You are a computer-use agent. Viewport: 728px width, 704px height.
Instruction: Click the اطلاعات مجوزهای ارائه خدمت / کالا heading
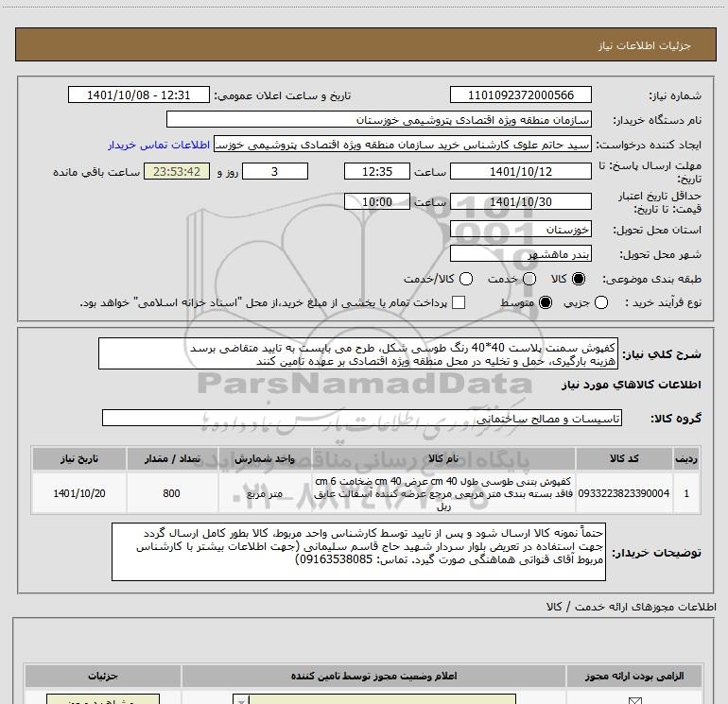(x=632, y=607)
